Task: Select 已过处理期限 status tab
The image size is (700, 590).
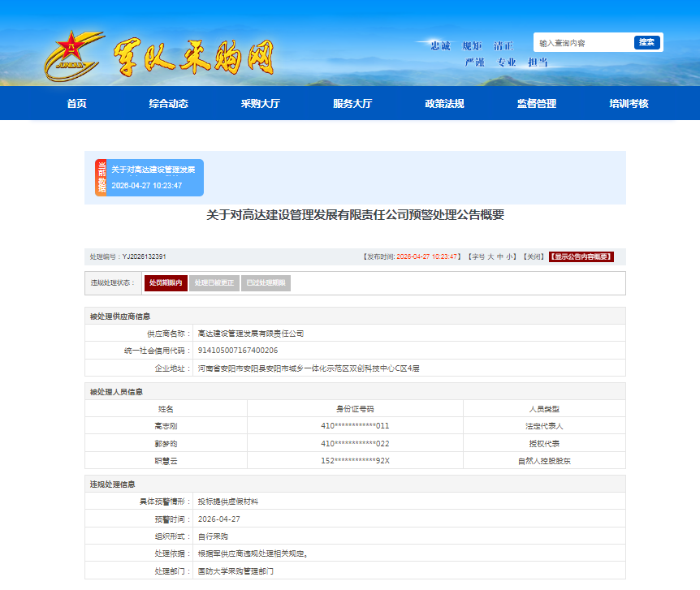Action: pyautogui.click(x=266, y=283)
